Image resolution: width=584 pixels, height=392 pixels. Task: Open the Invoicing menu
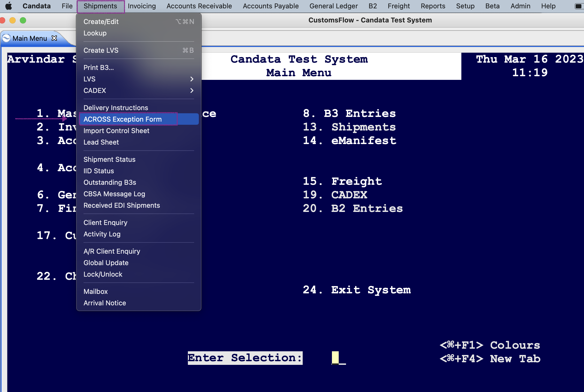click(142, 6)
